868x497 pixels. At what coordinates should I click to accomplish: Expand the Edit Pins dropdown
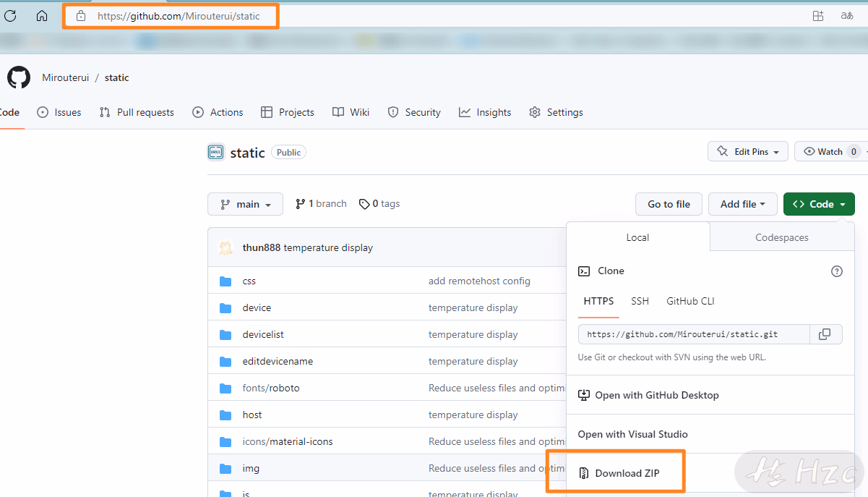[x=747, y=152]
